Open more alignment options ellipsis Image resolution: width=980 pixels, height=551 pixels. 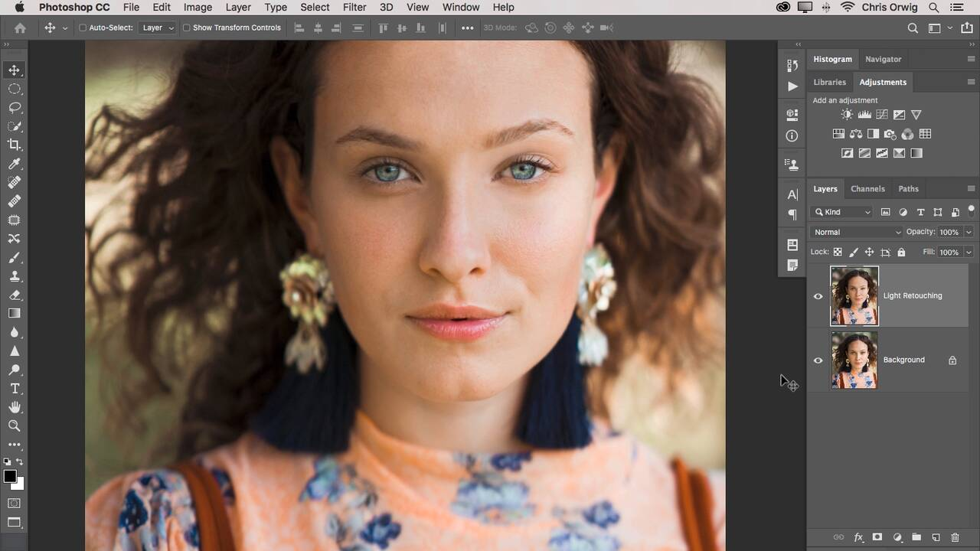click(x=468, y=28)
